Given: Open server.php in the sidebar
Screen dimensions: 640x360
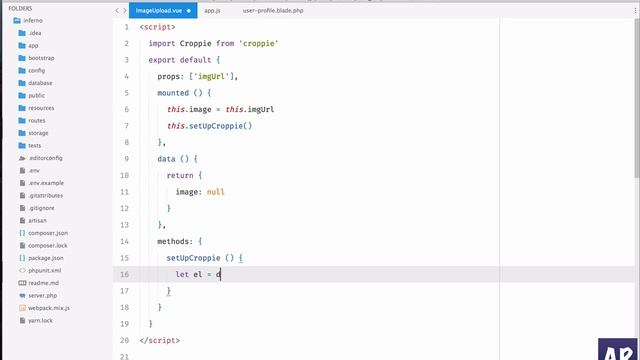Looking at the screenshot, I should (x=42, y=296).
